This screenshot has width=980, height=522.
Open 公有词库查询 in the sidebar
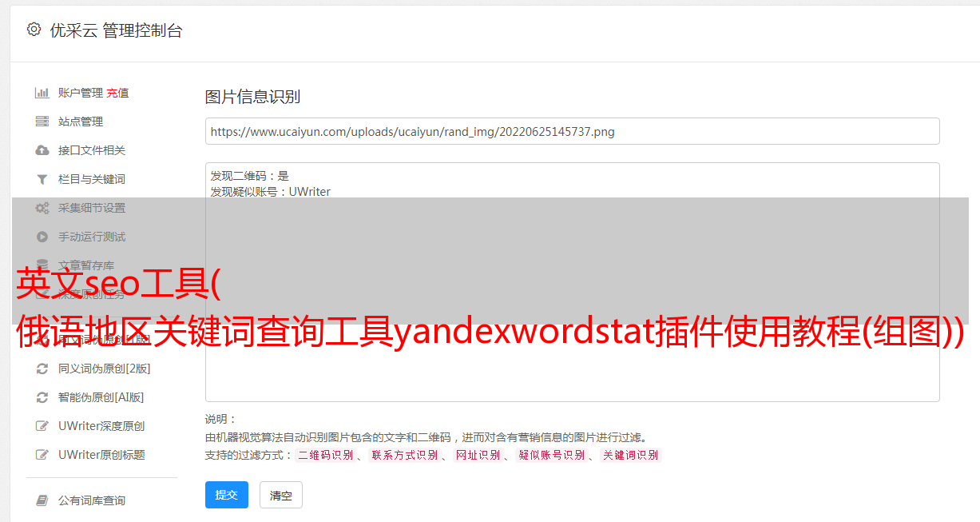click(x=92, y=500)
